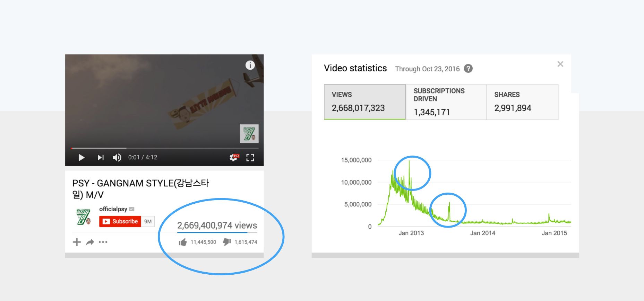Viewport: 644px width, 301px height.
Task: Click the 1,615,474 dislikes count
Action: click(x=246, y=242)
